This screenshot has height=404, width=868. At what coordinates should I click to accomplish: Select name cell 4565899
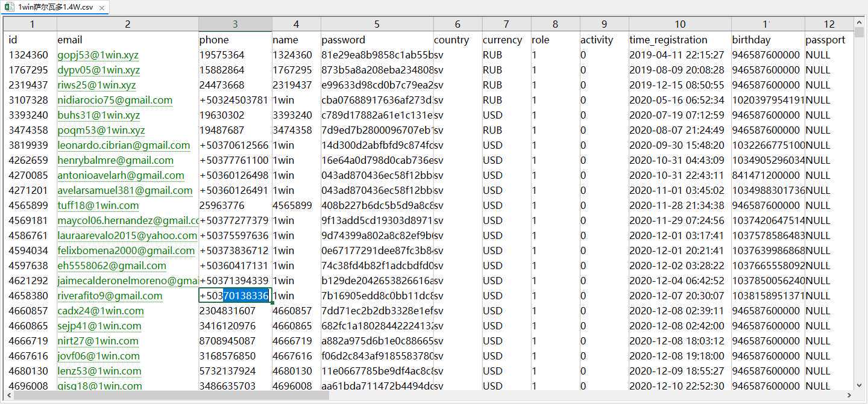296,205
